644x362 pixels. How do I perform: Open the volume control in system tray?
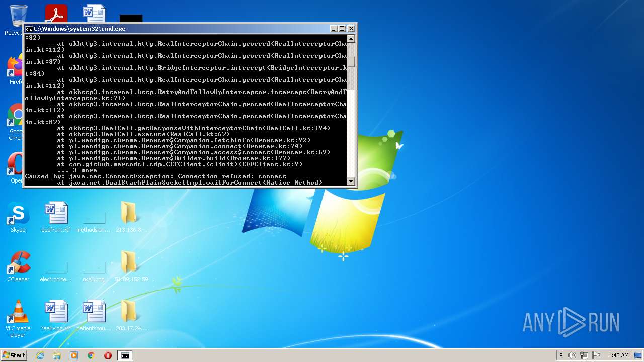point(572,355)
